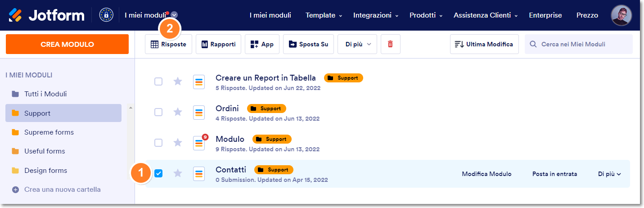Viewport: 644px width, 208px height.
Task: Click the EU secure lock badge icon
Action: click(x=106, y=15)
